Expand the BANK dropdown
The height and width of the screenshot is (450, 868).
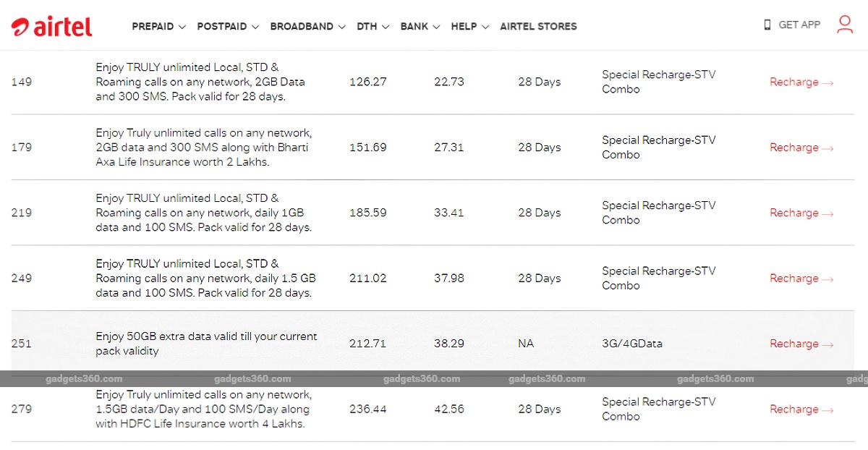tap(420, 26)
